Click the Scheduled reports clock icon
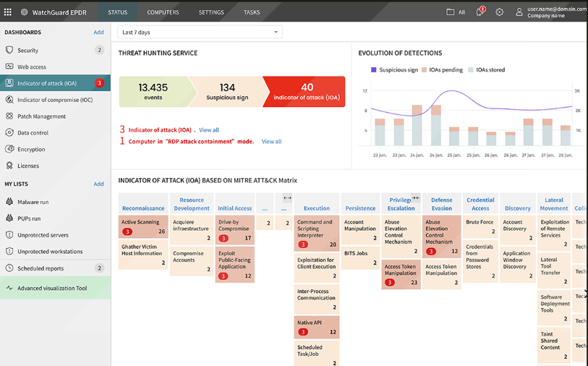 point(9,268)
